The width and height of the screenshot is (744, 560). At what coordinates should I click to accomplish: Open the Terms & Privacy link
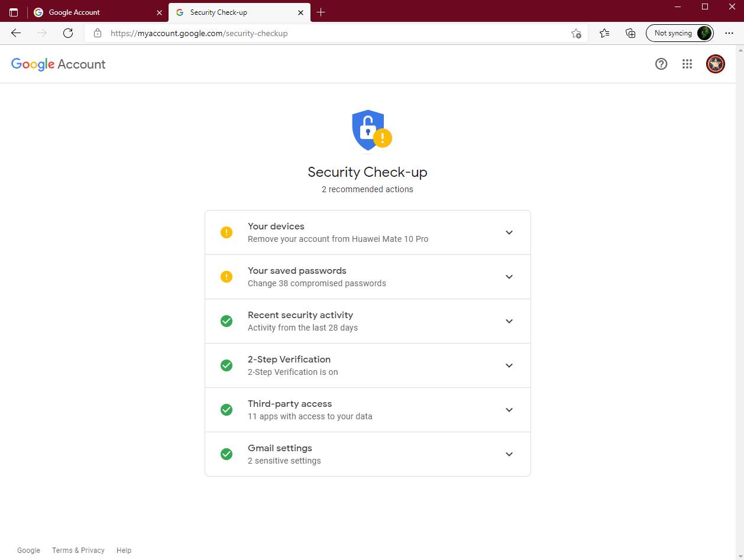[x=78, y=550]
